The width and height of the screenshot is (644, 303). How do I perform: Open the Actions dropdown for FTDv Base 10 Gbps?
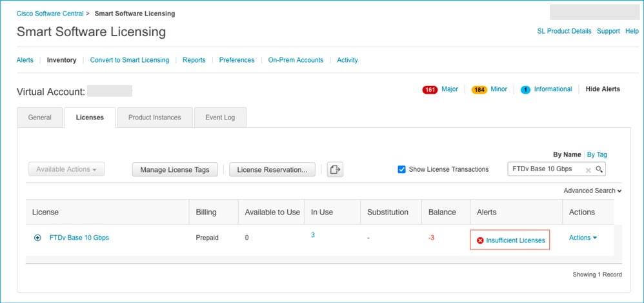click(583, 238)
